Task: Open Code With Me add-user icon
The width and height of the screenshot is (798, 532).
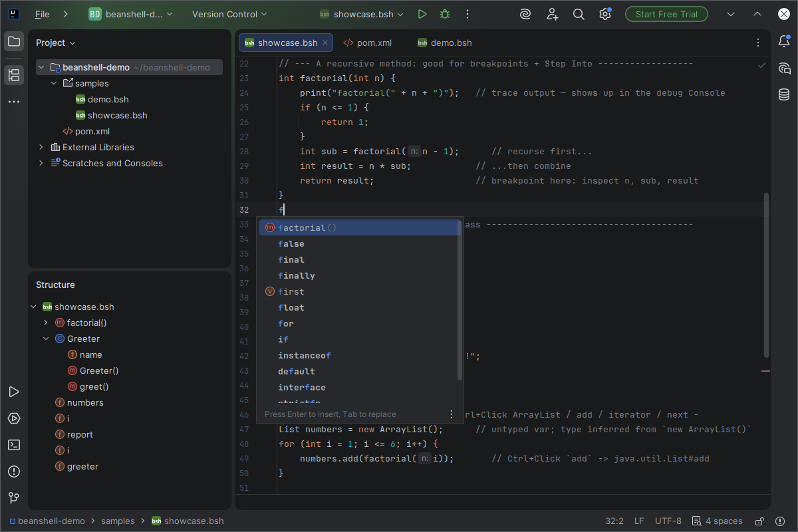Action: click(553, 14)
